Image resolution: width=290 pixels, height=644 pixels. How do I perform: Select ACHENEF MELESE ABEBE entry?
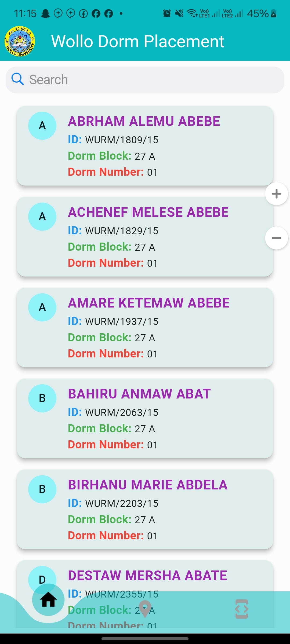pyautogui.click(x=145, y=237)
